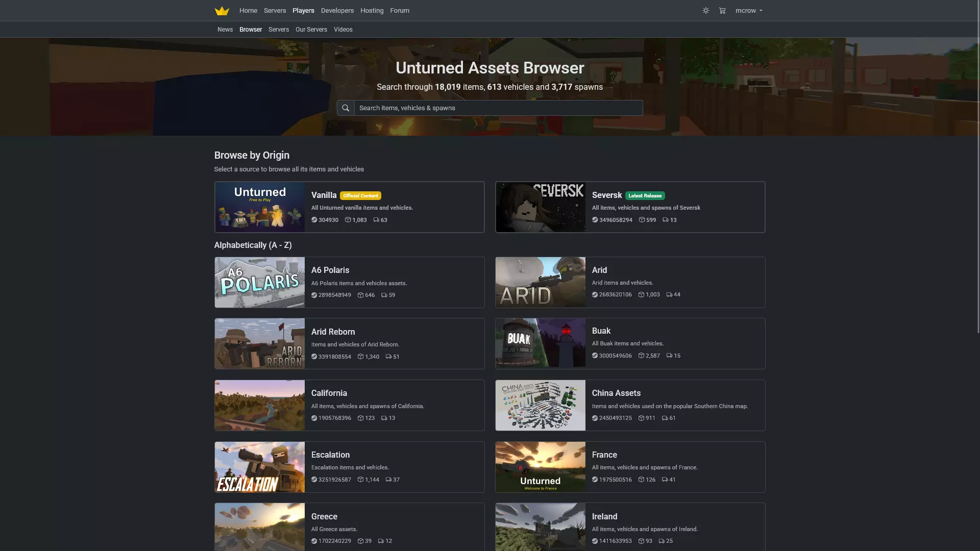Click the crown logo icon
The height and width of the screenshot is (551, 980).
point(222,11)
